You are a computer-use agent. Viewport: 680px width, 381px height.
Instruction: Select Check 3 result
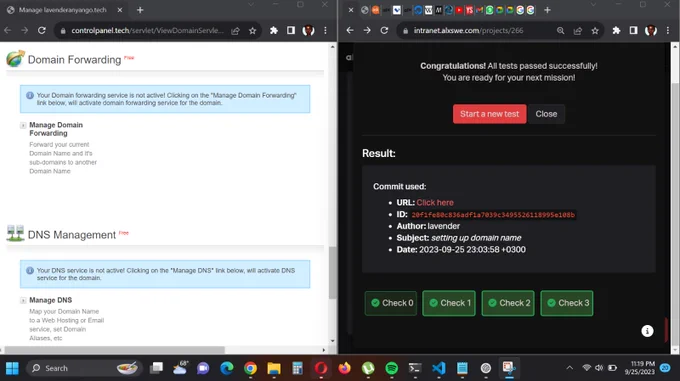tap(567, 303)
